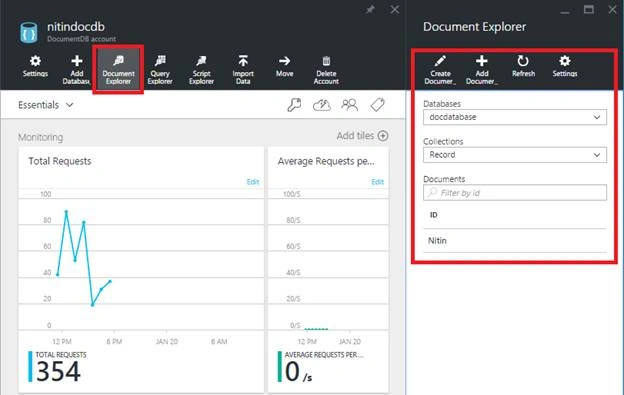This screenshot has height=395, width=624.
Task: Click Import Data icon
Action: [x=243, y=60]
